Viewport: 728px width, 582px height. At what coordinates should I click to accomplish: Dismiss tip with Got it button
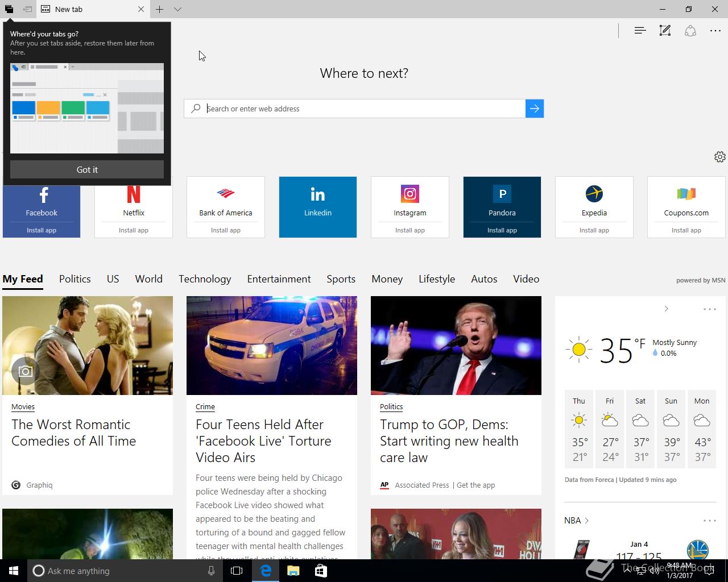click(87, 169)
